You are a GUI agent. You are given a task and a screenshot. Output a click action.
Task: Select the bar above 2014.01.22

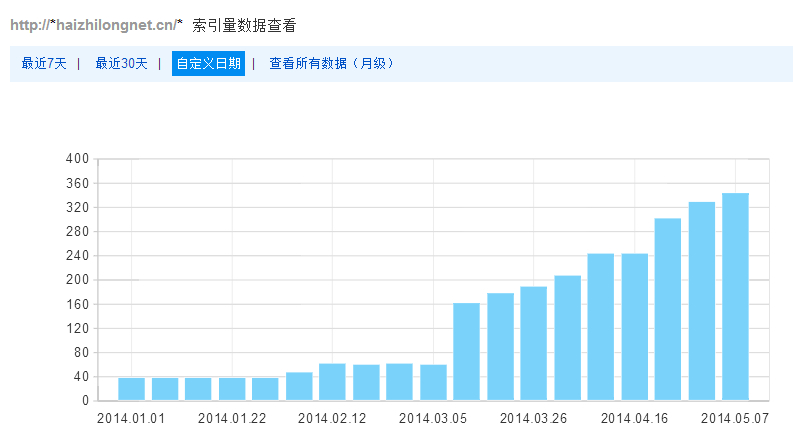pos(232,388)
